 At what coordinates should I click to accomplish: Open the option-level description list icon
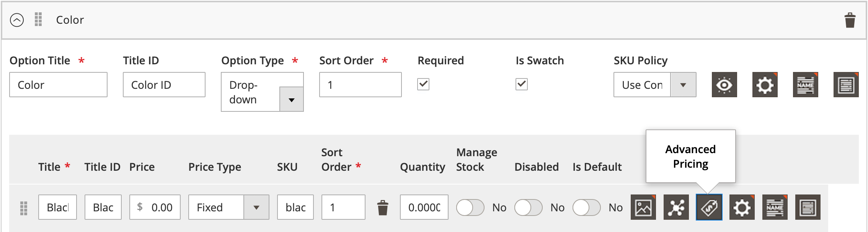click(x=846, y=85)
